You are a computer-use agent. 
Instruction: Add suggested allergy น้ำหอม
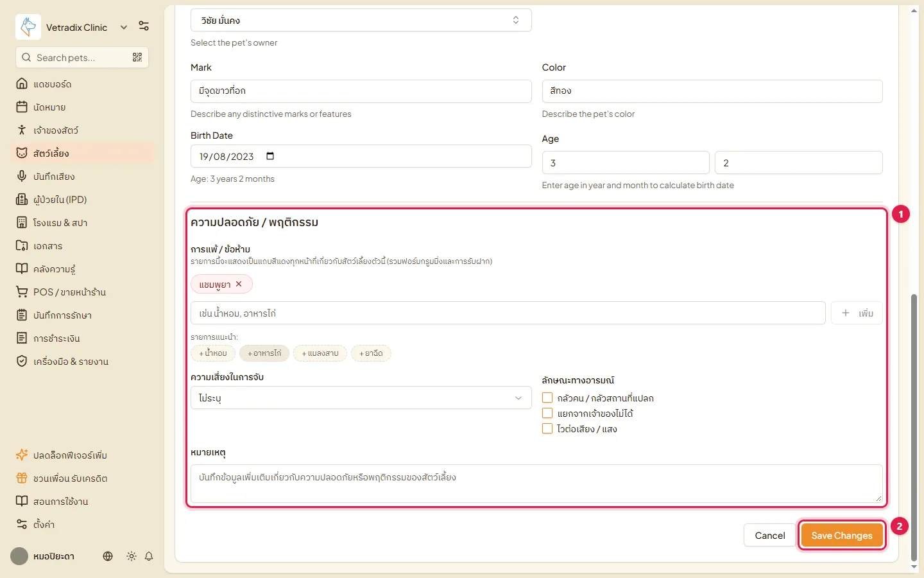click(x=213, y=353)
